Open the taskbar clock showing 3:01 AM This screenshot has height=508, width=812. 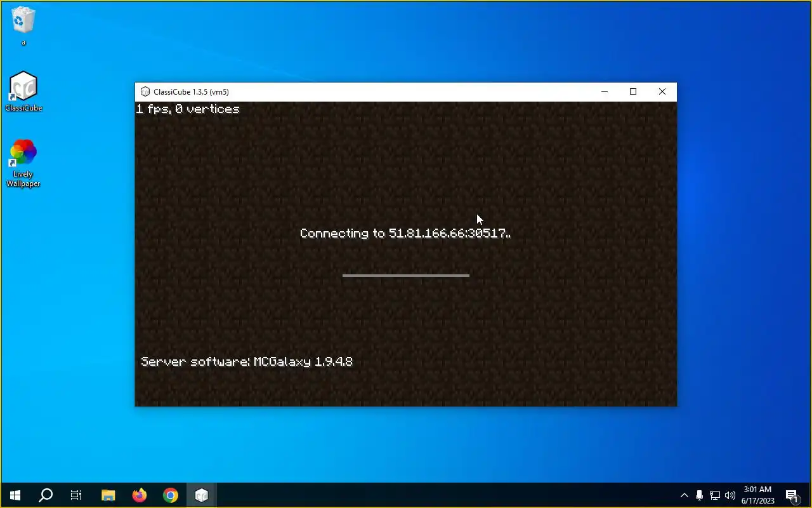pos(757,495)
